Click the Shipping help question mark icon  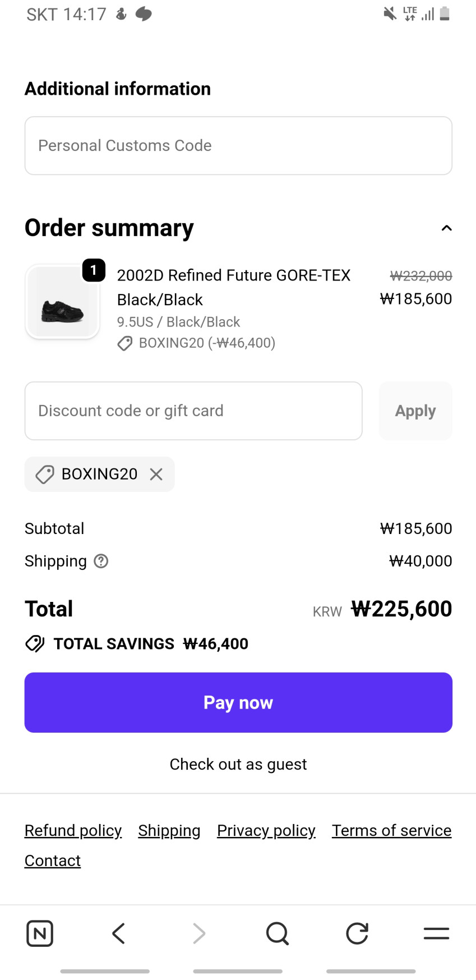tap(101, 561)
